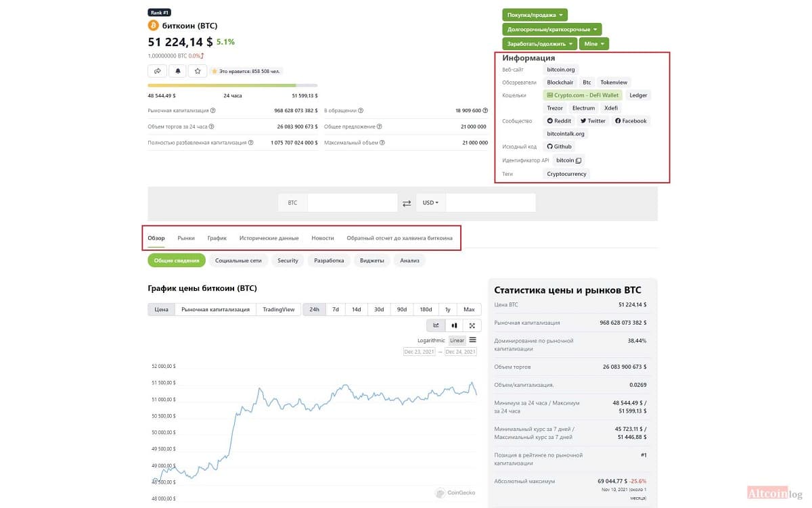This screenshot has height=508, width=812.
Task: Set chart scale to Linear
Action: (457, 340)
